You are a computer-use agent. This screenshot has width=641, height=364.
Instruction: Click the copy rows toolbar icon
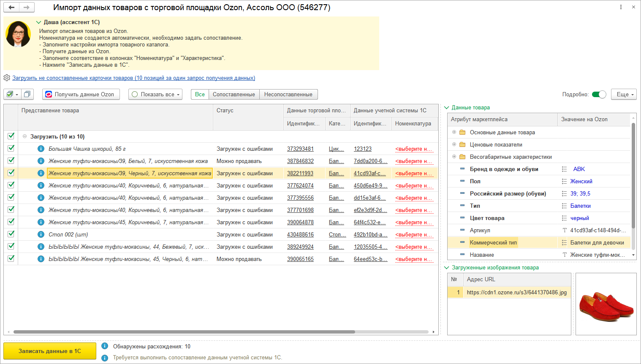(x=27, y=94)
